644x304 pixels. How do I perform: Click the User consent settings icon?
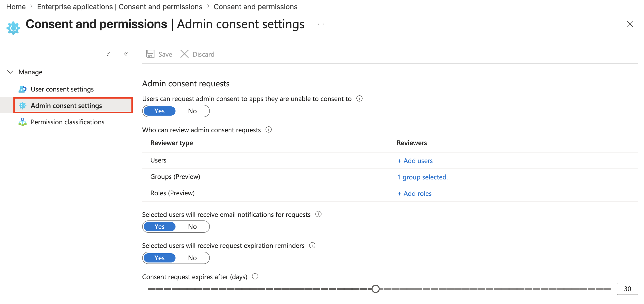pos(23,89)
